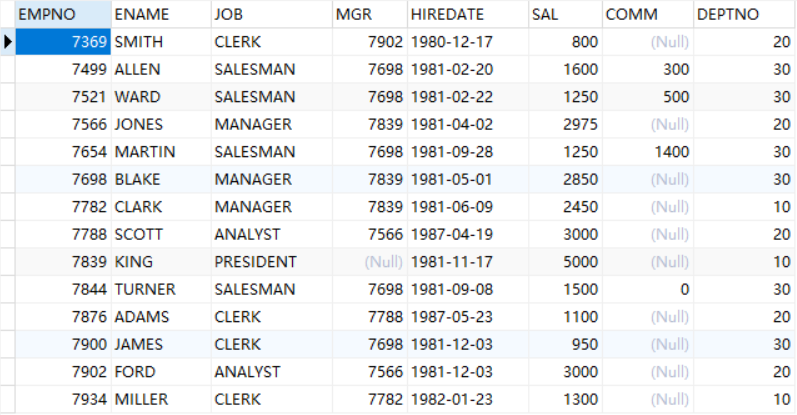The image size is (797, 415).
Task: Select the EMPNO cell 7934
Action: 63,400
